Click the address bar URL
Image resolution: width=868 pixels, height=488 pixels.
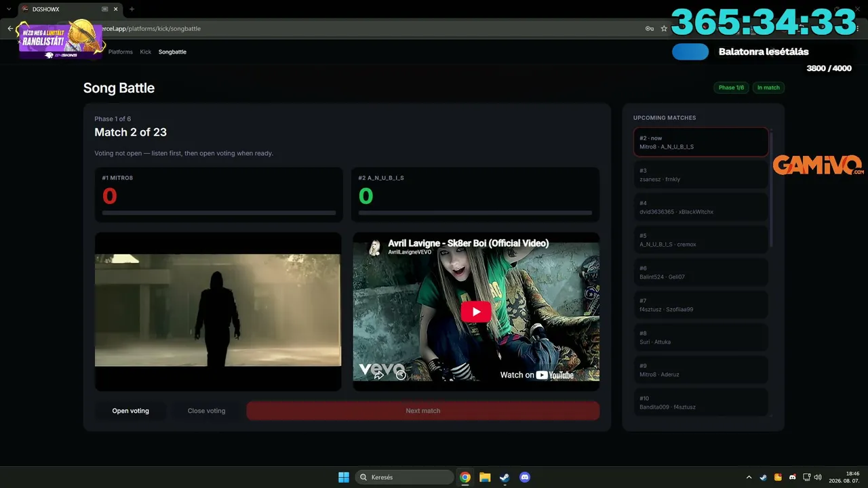pyautogui.click(x=151, y=28)
